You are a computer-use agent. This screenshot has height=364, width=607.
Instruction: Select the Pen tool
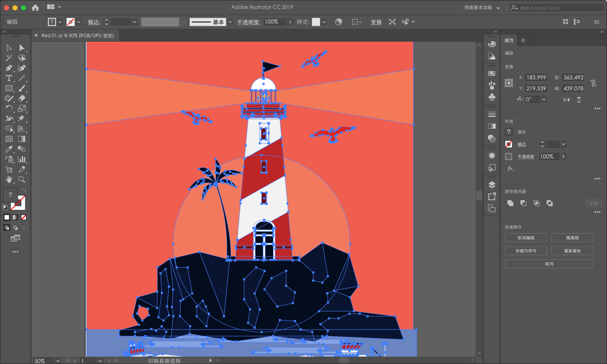8,69
